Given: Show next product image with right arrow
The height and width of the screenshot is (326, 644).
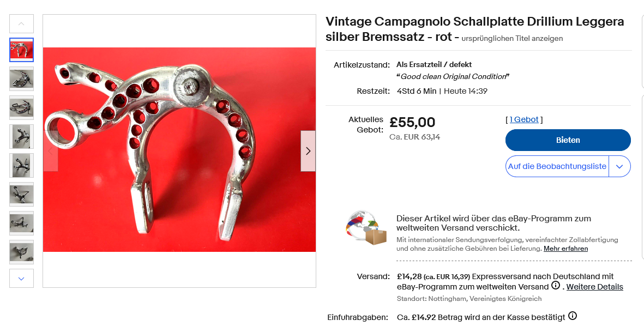Looking at the screenshot, I should [308, 151].
